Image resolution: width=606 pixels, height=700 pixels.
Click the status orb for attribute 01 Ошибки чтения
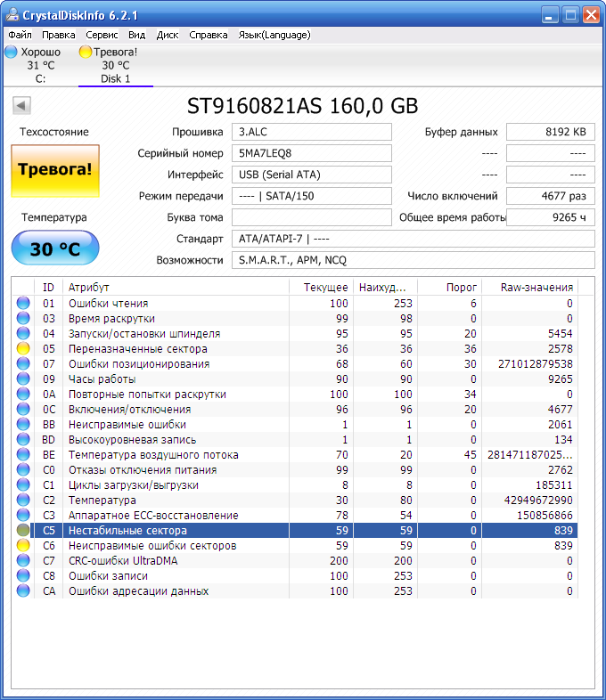23,303
